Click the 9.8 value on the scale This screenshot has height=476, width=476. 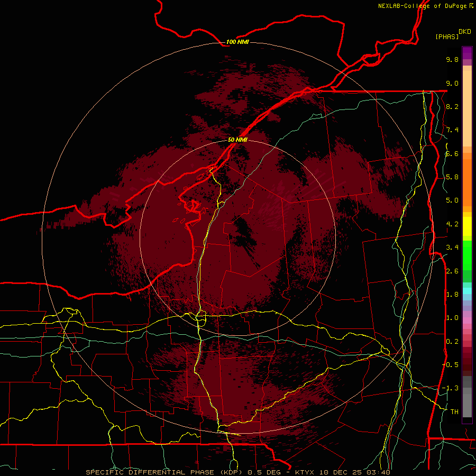pyautogui.click(x=452, y=59)
